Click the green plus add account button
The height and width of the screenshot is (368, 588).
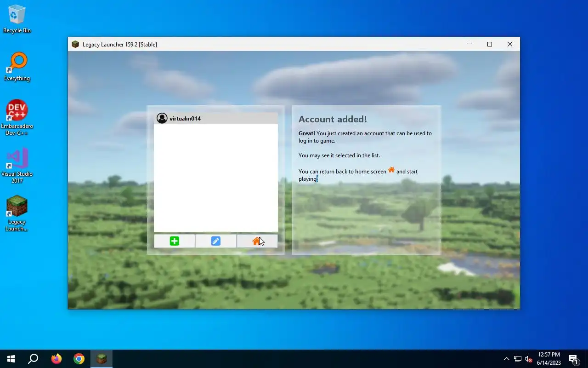[175, 241]
